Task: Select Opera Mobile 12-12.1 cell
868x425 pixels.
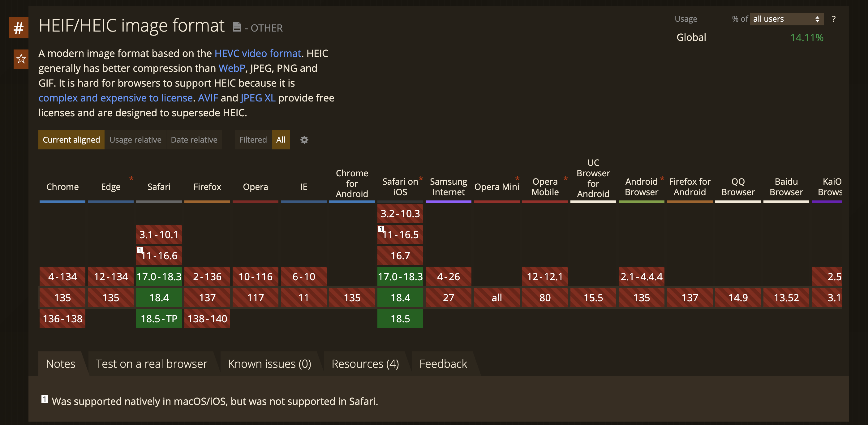Action: point(545,277)
